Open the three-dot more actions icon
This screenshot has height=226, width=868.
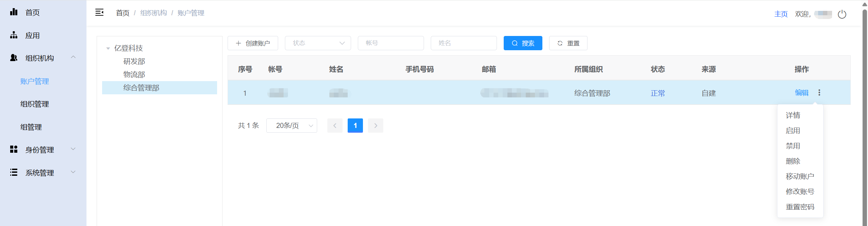(819, 93)
